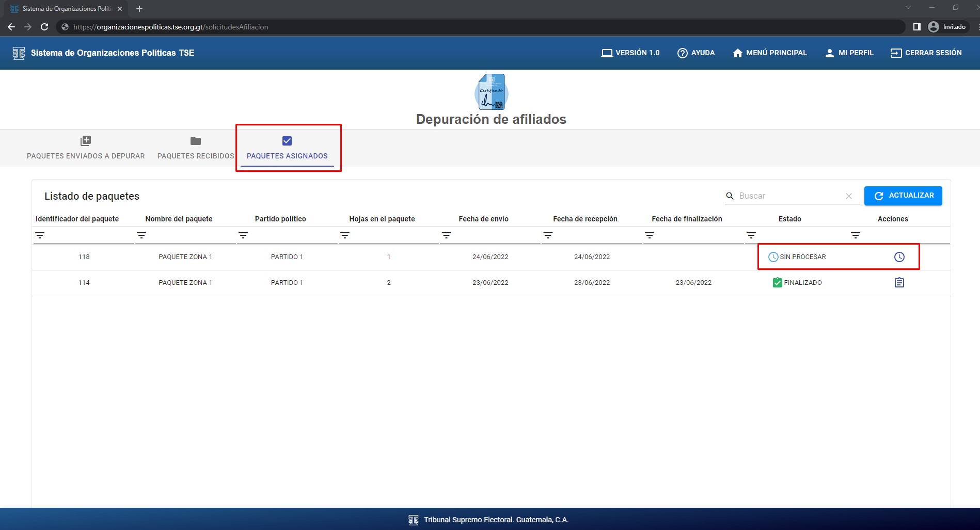This screenshot has height=530, width=980.
Task: Click the clear X icon in search field
Action: [x=848, y=196]
